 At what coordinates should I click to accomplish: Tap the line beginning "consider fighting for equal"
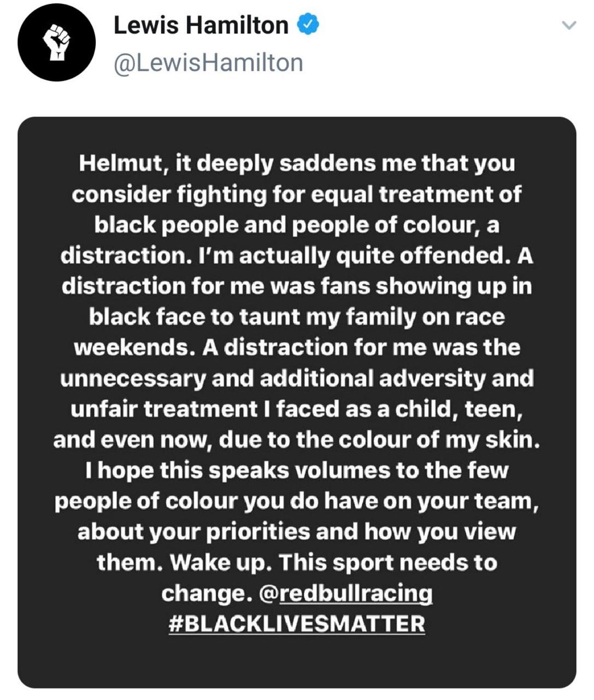297,195
